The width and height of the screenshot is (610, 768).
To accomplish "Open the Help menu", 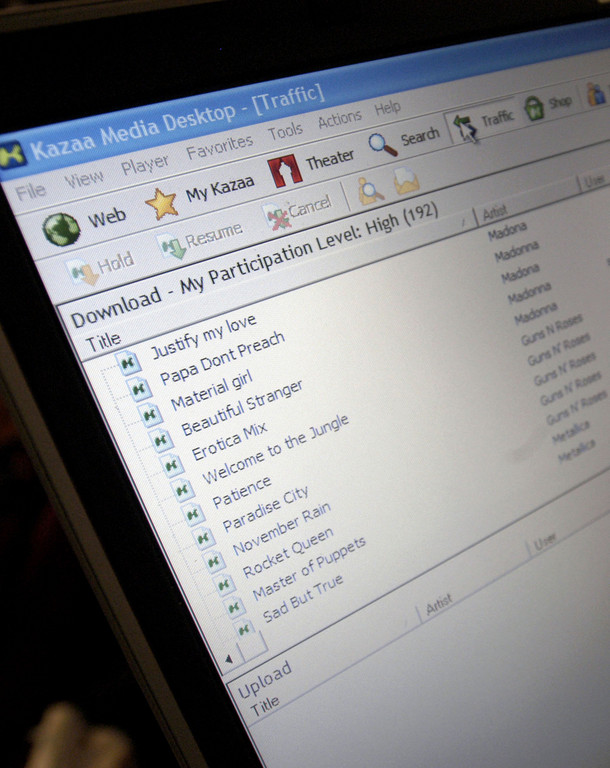I will (388, 107).
